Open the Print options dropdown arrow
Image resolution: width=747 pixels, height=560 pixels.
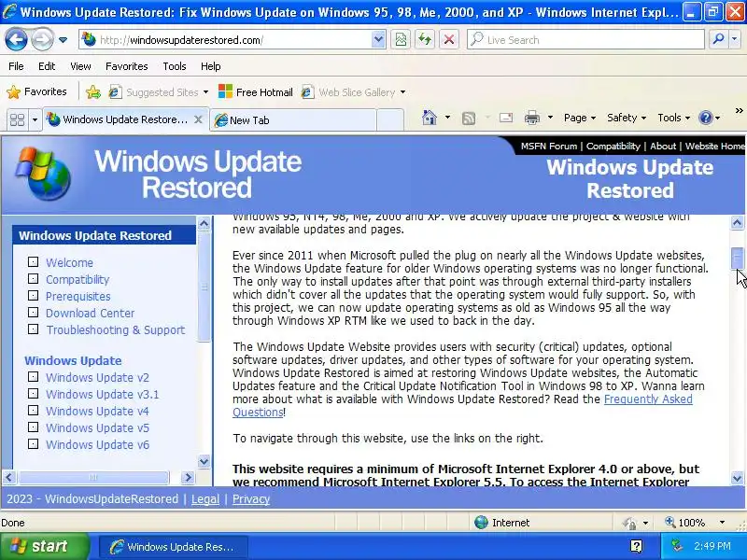pyautogui.click(x=550, y=118)
